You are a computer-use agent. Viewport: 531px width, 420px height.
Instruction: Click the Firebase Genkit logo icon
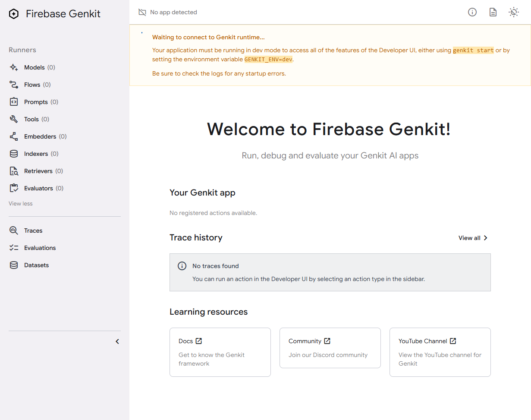pos(14,14)
